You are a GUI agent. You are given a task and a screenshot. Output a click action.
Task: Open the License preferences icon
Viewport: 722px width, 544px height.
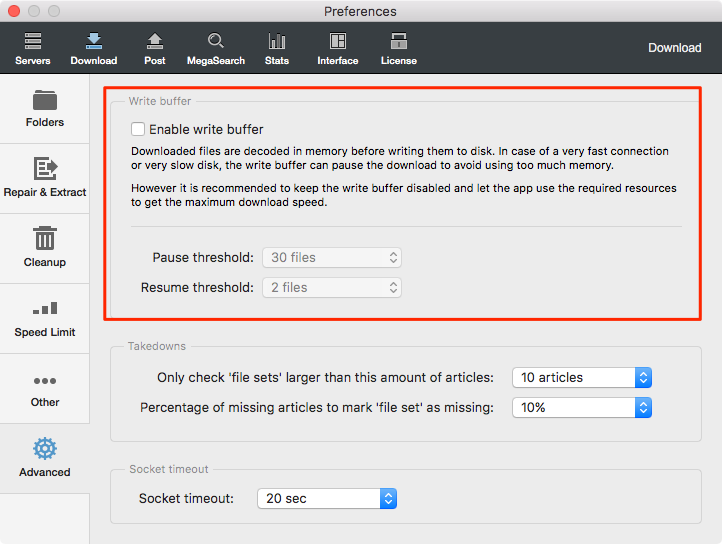coord(399,41)
